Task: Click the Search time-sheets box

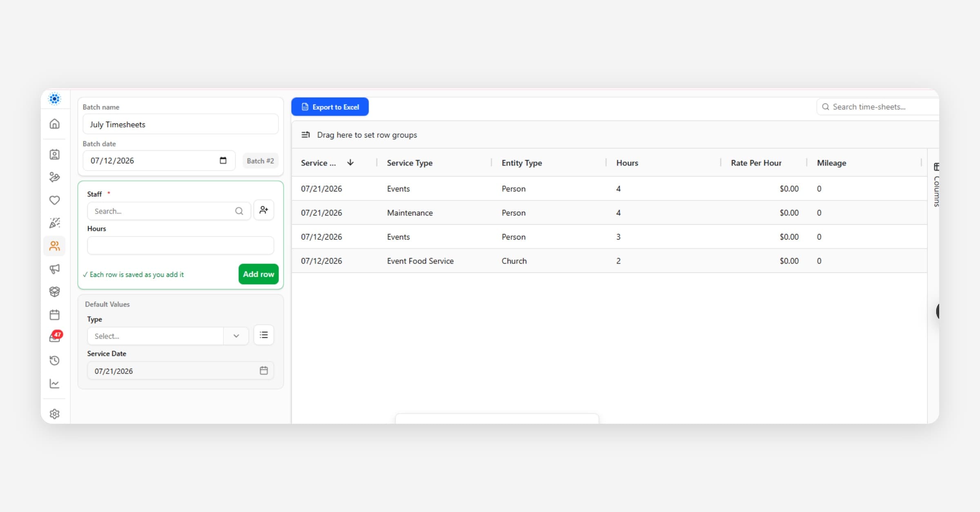Action: click(878, 107)
